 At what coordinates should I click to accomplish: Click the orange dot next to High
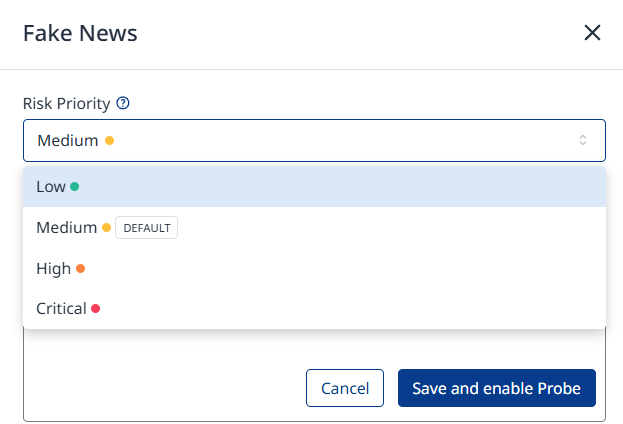[x=81, y=268]
